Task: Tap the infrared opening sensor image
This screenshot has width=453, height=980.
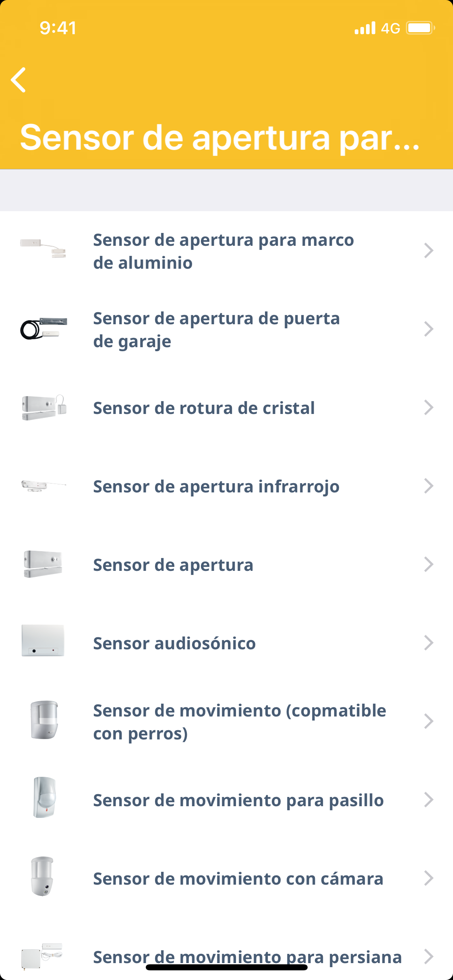Action: (x=43, y=486)
